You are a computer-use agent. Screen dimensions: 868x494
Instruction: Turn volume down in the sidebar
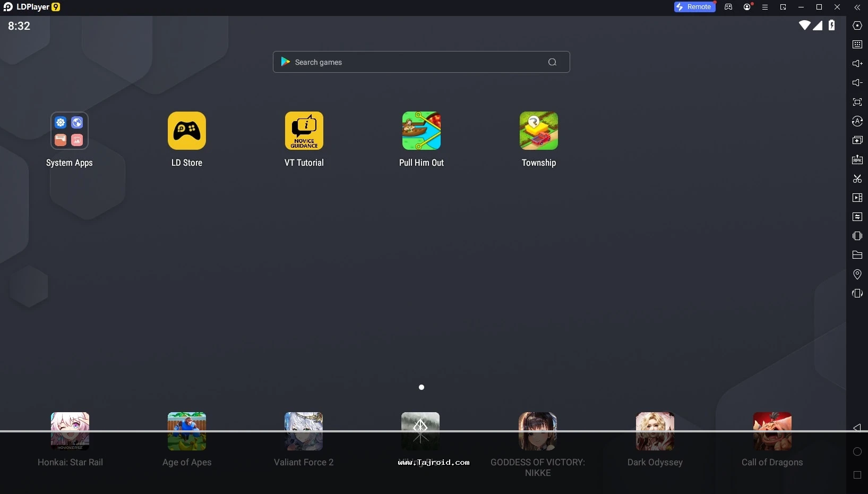click(857, 83)
